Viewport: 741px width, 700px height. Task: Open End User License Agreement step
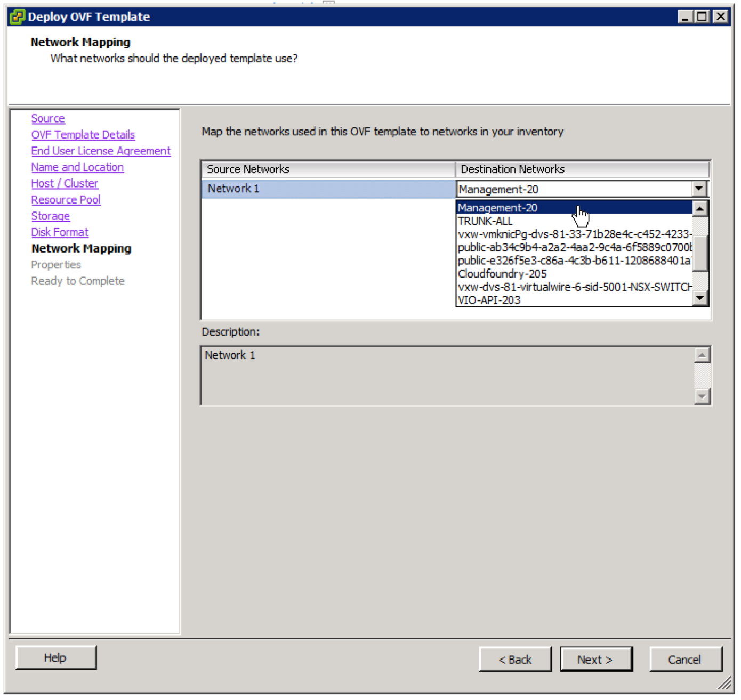(101, 151)
